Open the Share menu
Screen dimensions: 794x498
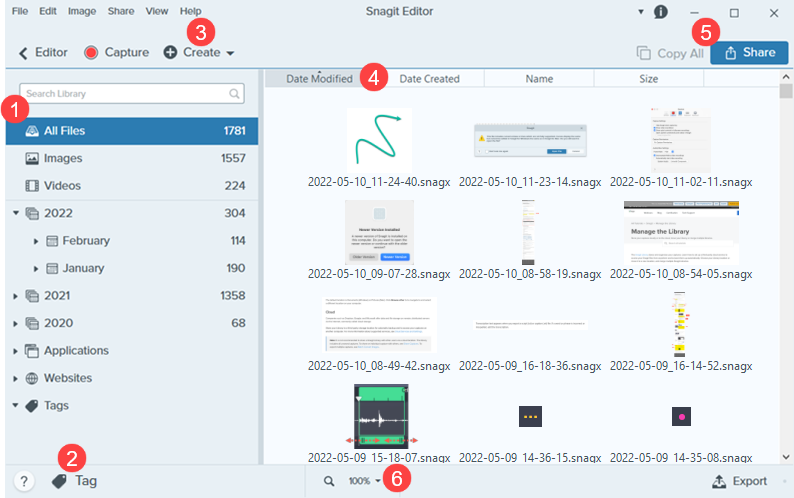click(121, 11)
